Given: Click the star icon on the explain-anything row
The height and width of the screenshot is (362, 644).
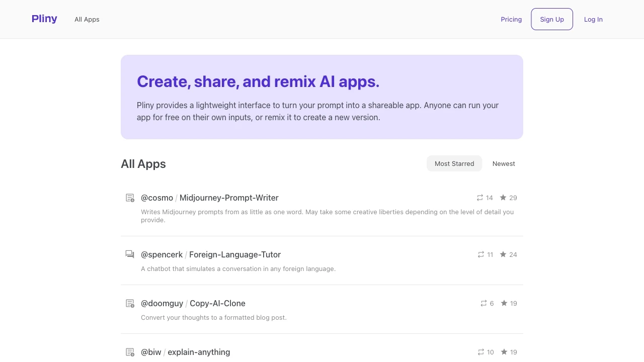Looking at the screenshot, I should (504, 352).
